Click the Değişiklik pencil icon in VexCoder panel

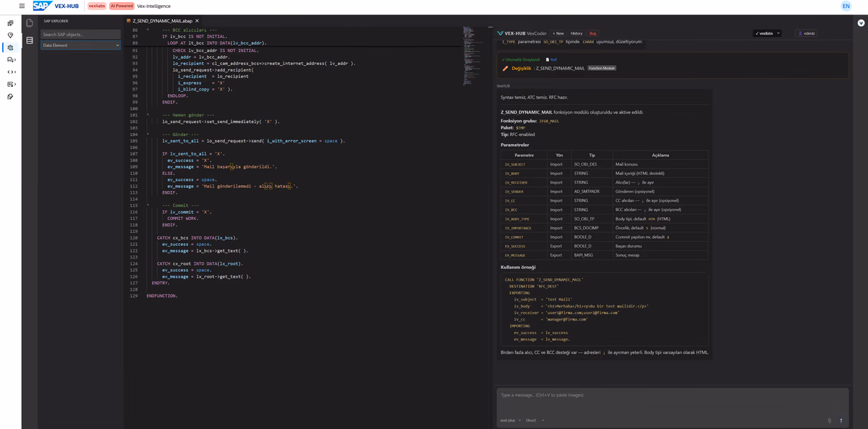click(505, 68)
